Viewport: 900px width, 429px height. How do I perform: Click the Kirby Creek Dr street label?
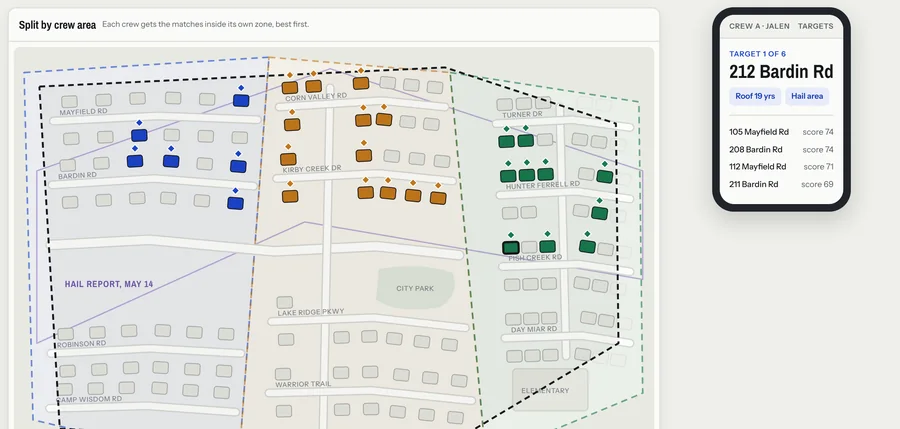point(312,169)
